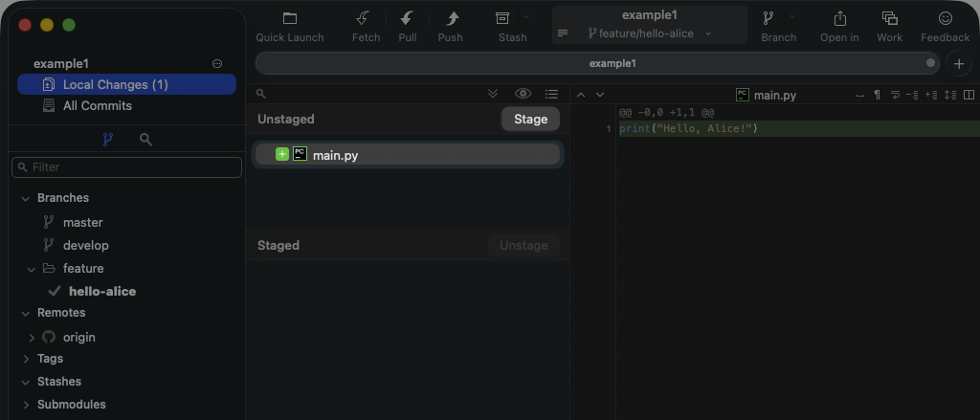Collapse the feature folder in Branches

pyautogui.click(x=32, y=269)
